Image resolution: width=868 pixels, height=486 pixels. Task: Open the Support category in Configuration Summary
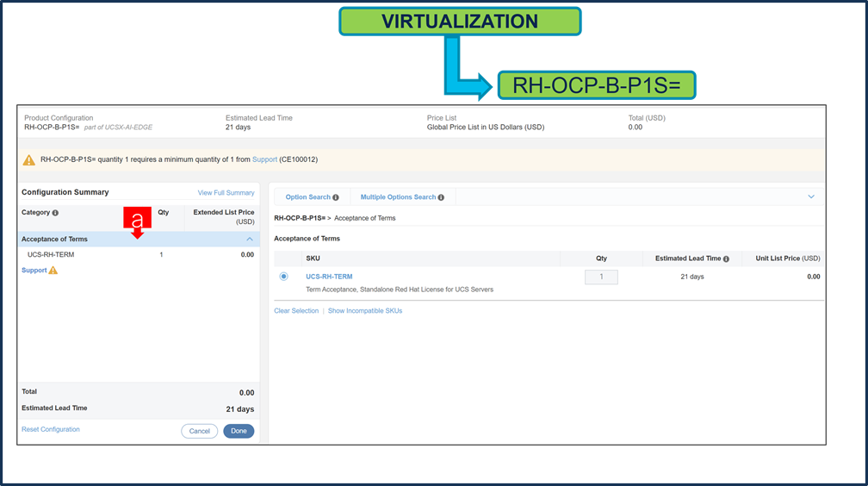coord(34,271)
